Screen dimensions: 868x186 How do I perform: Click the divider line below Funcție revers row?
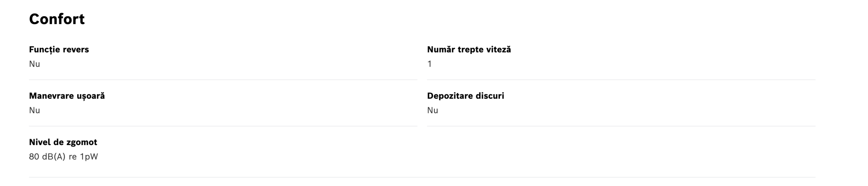pyautogui.click(x=223, y=80)
